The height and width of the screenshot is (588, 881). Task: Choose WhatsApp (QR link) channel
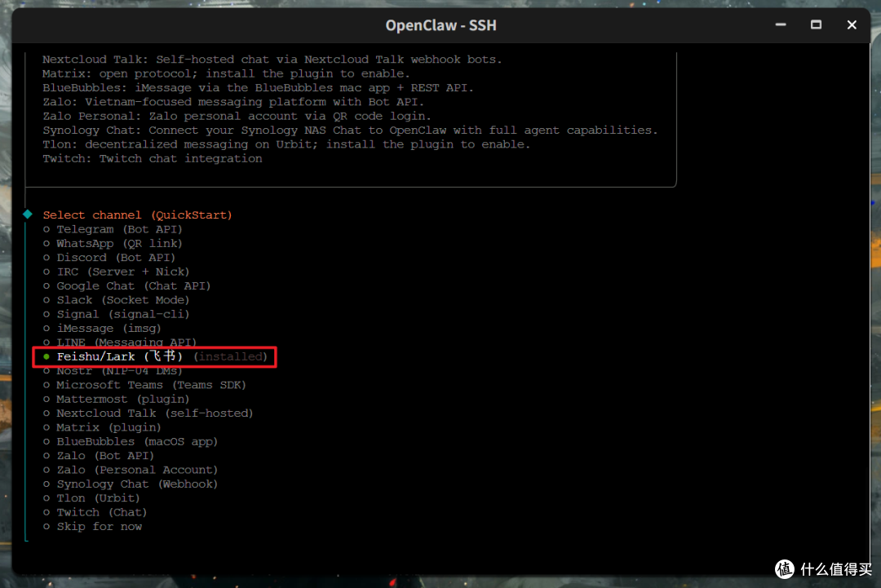click(x=113, y=243)
